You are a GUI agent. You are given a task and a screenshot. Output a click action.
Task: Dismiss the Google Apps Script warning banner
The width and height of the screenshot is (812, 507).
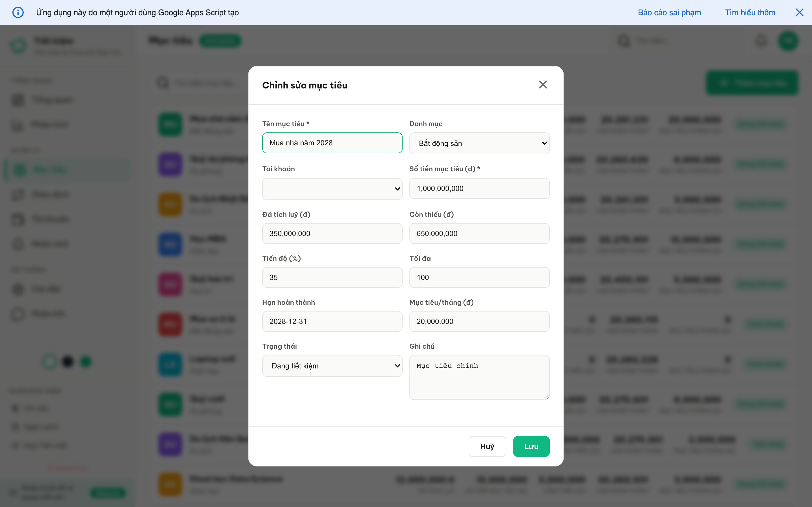pos(800,12)
